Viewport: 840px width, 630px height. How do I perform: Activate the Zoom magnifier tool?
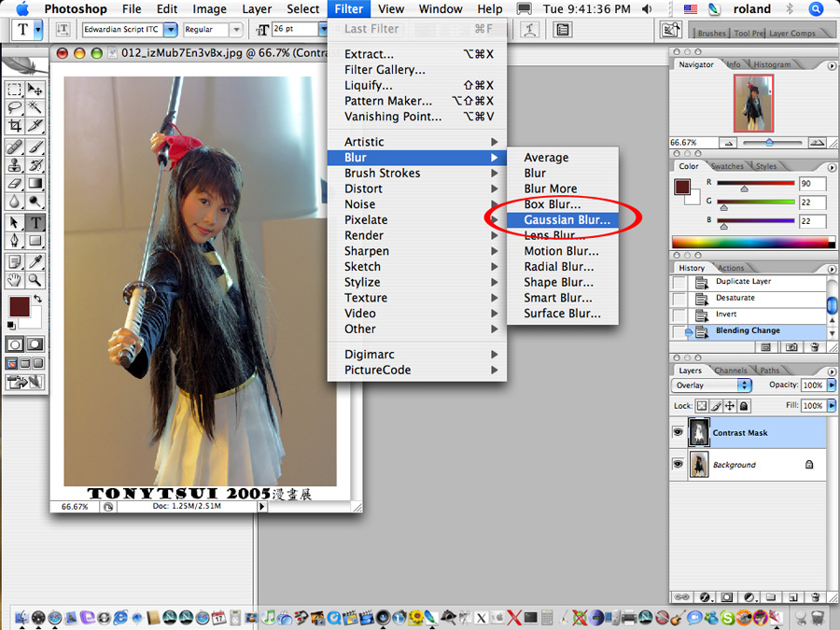click(x=35, y=280)
